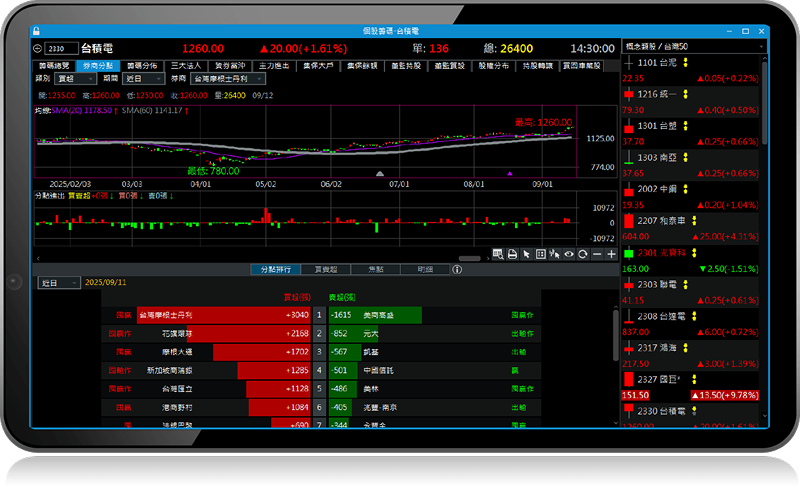Switch to the 股權分布 tab
This screenshot has height=485, width=800.
point(494,66)
